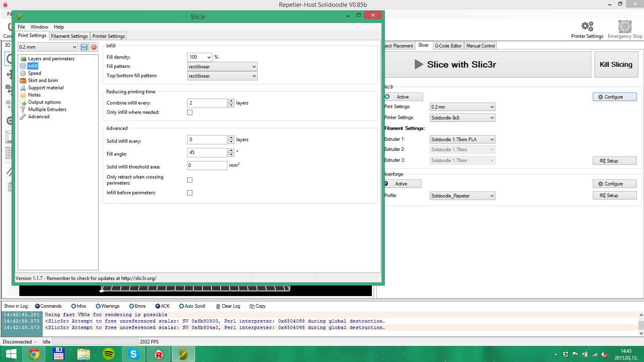Toggle Infos in the log filter
This screenshot has height=362, width=644.
click(x=79, y=306)
